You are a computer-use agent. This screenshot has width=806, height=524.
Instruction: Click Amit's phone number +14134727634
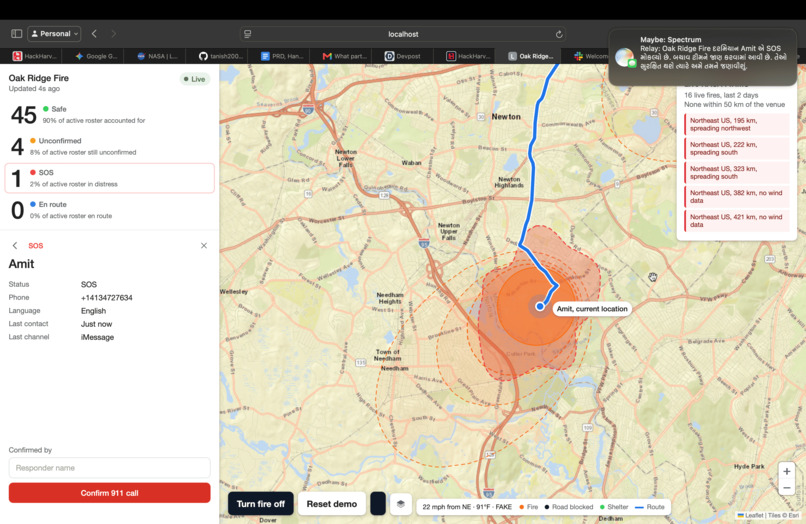click(106, 298)
